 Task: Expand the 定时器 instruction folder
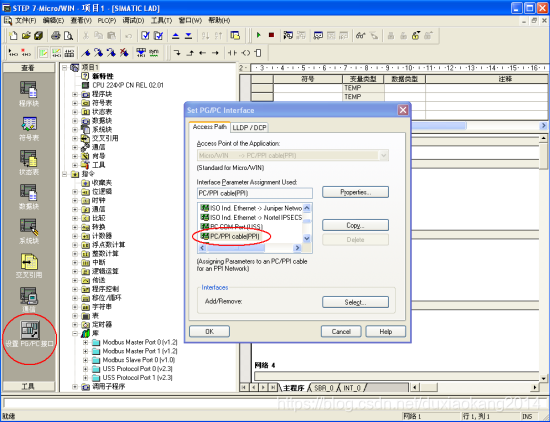click(75, 324)
